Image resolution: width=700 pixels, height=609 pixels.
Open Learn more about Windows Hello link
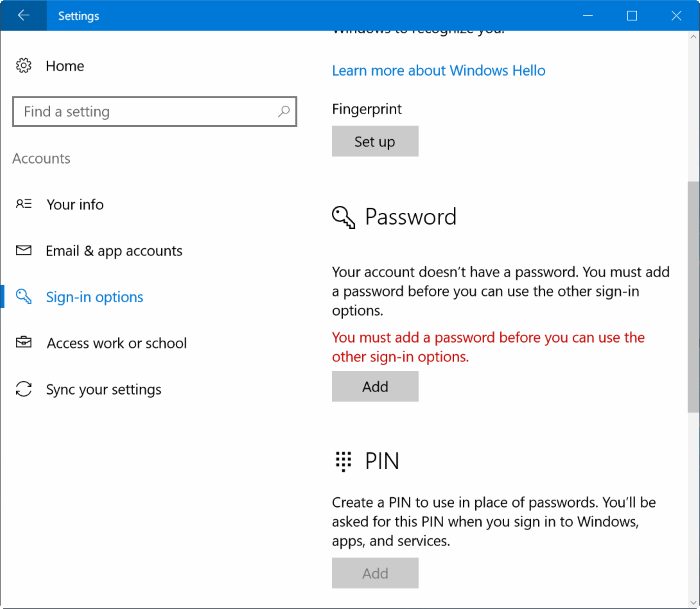(x=438, y=71)
